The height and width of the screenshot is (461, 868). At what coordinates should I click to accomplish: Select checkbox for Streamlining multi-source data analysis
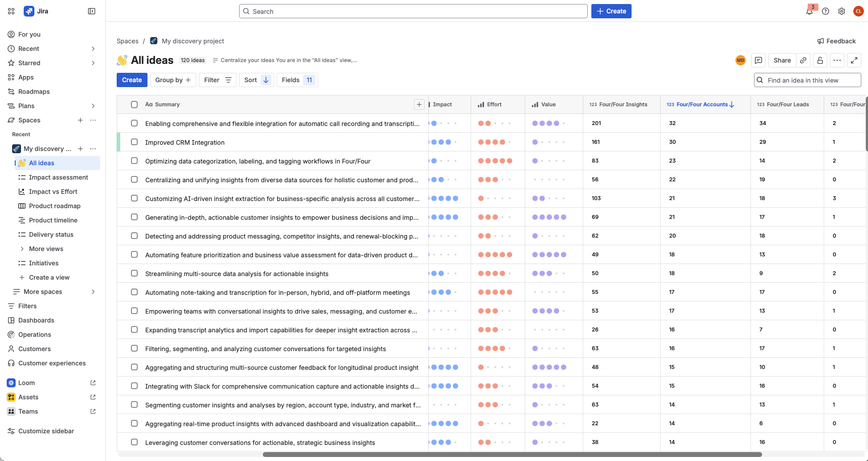tap(134, 273)
